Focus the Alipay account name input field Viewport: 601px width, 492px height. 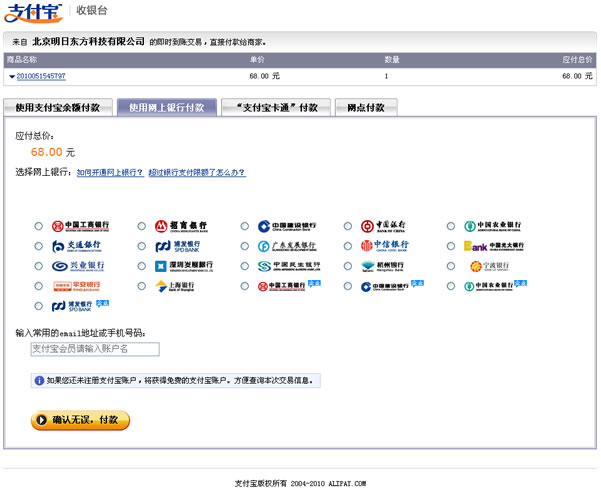(x=95, y=349)
